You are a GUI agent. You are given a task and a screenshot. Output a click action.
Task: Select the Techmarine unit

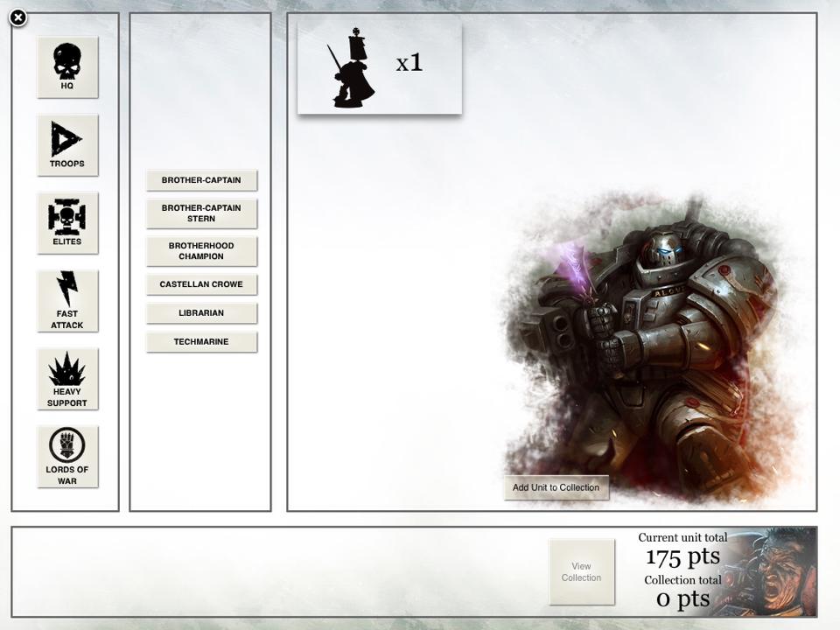pos(201,342)
